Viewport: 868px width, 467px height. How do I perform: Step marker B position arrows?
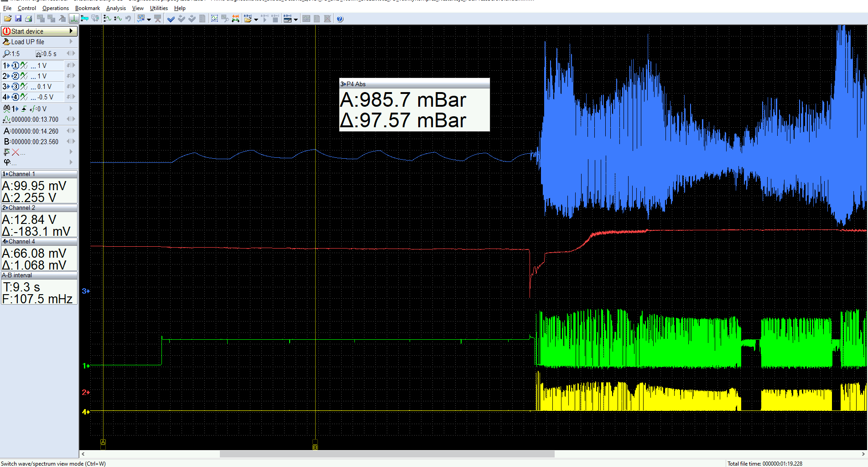[71, 141]
